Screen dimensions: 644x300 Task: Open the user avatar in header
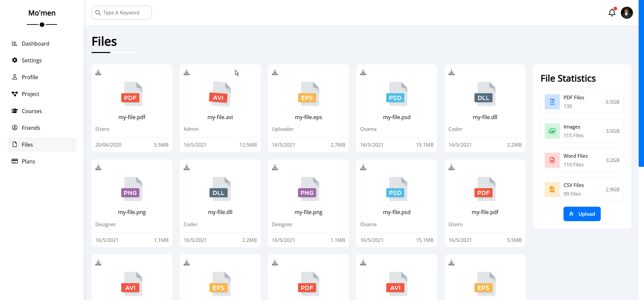[x=627, y=13]
